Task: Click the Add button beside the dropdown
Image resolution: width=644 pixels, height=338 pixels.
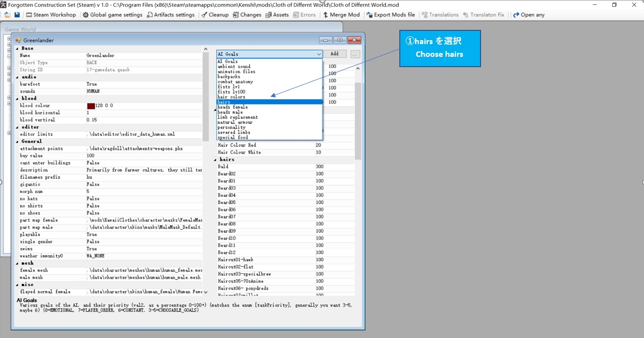Action: click(334, 54)
